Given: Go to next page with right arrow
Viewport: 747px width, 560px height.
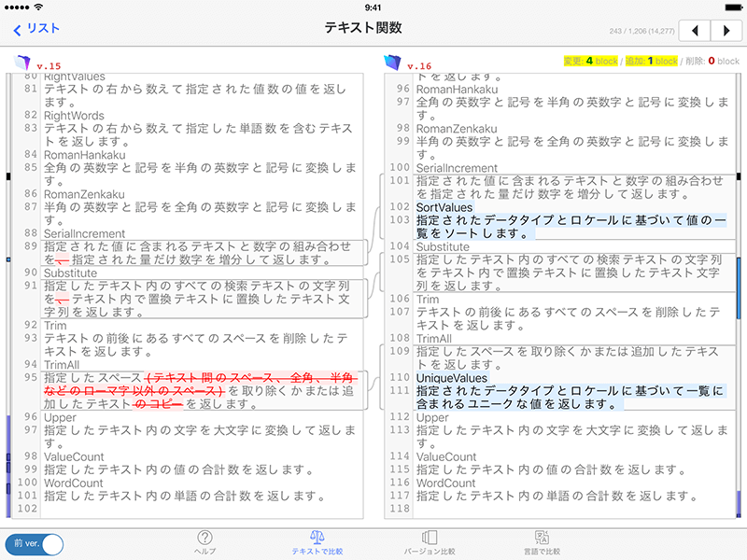Looking at the screenshot, I should click(726, 30).
